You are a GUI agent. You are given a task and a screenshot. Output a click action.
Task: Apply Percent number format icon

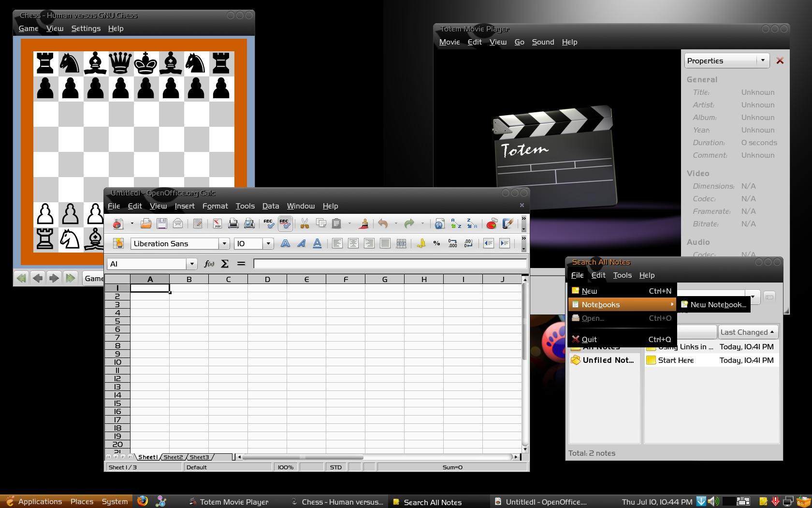[x=437, y=243]
